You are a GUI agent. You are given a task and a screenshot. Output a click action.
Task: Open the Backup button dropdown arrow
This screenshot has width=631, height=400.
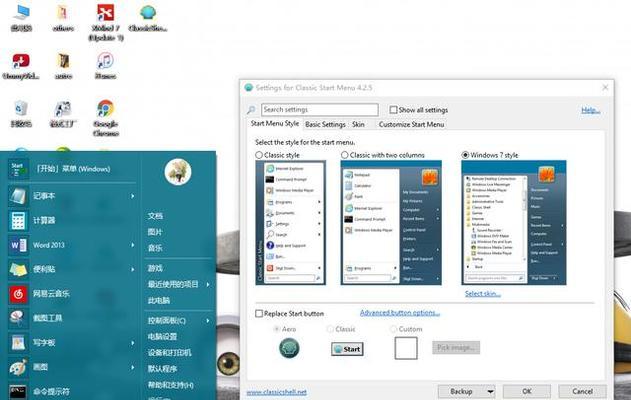coord(490,391)
